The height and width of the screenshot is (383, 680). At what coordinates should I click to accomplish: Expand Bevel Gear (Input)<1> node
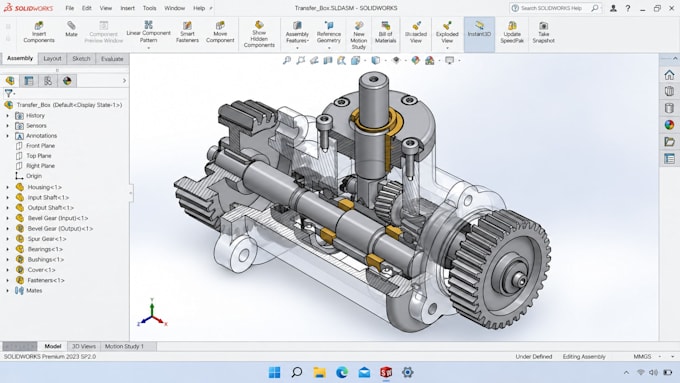point(7,218)
